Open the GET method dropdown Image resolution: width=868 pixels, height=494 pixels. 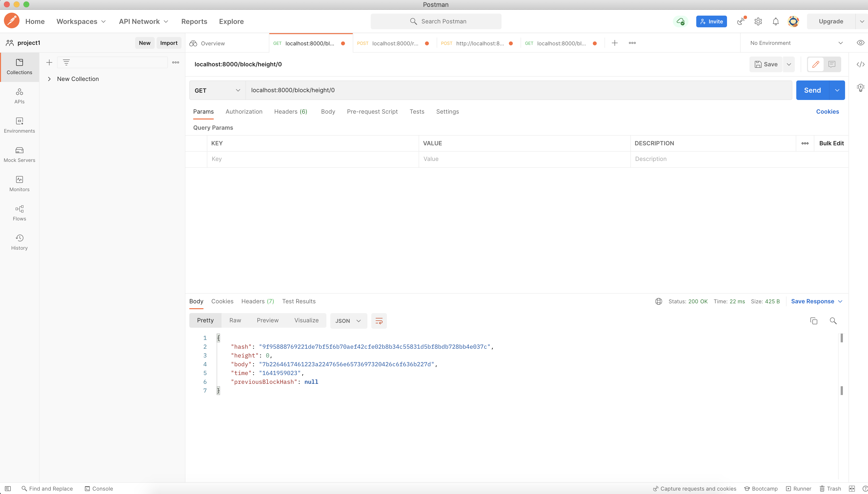[x=217, y=90]
